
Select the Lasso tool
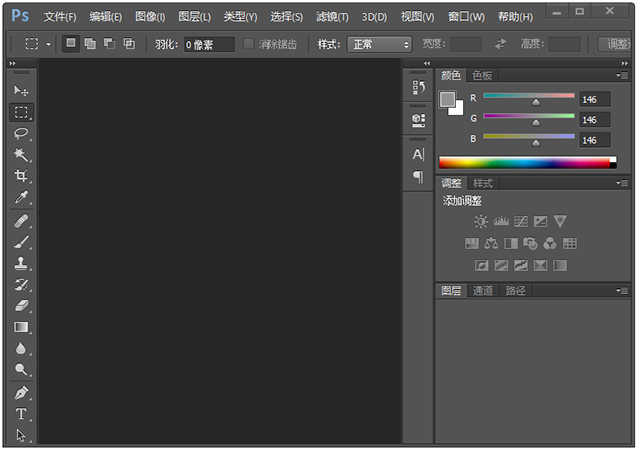coord(21,133)
